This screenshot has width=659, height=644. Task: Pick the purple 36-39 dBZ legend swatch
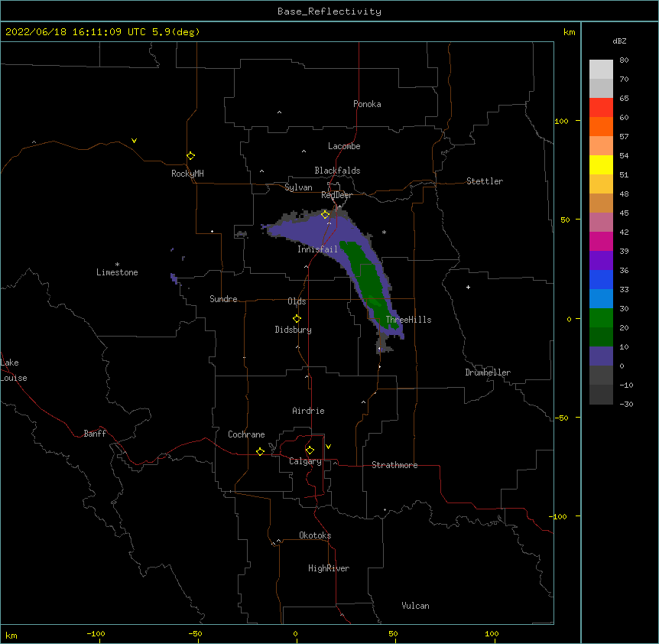coord(601,261)
